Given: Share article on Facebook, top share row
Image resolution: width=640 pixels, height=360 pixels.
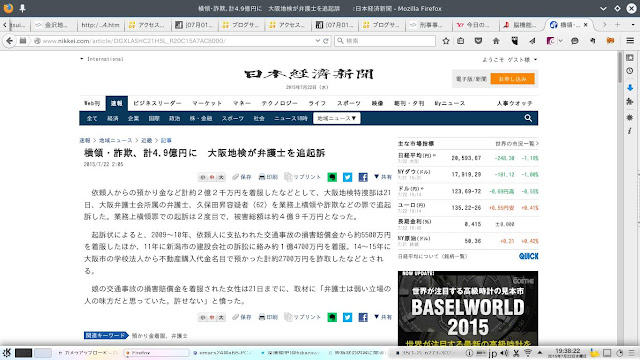Looking at the screenshot, I should 363,177.
